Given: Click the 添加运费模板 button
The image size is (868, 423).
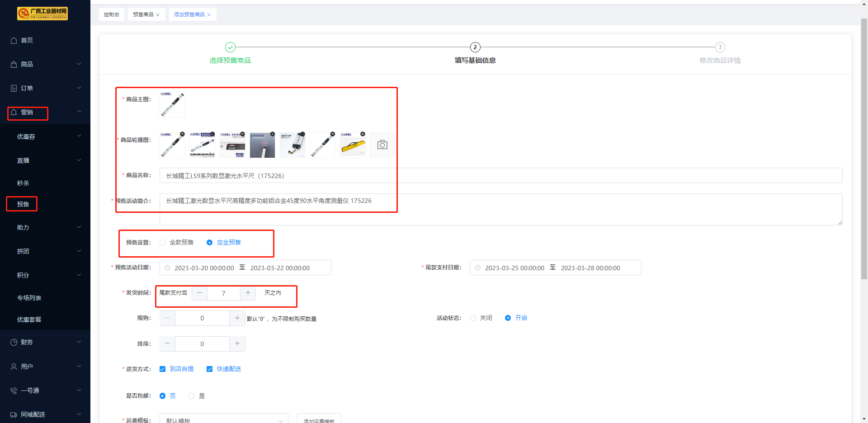Looking at the screenshot, I should click(x=319, y=420).
